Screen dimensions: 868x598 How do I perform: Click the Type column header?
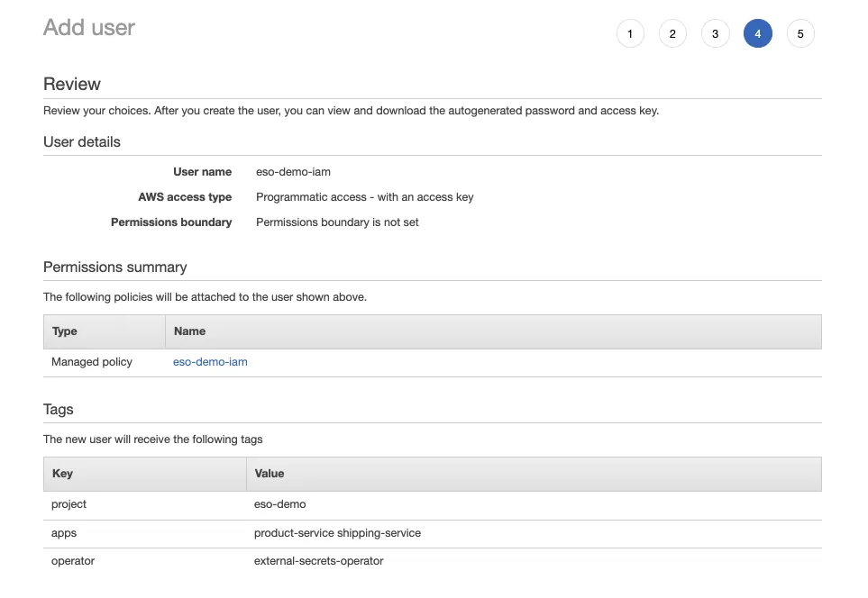pos(64,331)
